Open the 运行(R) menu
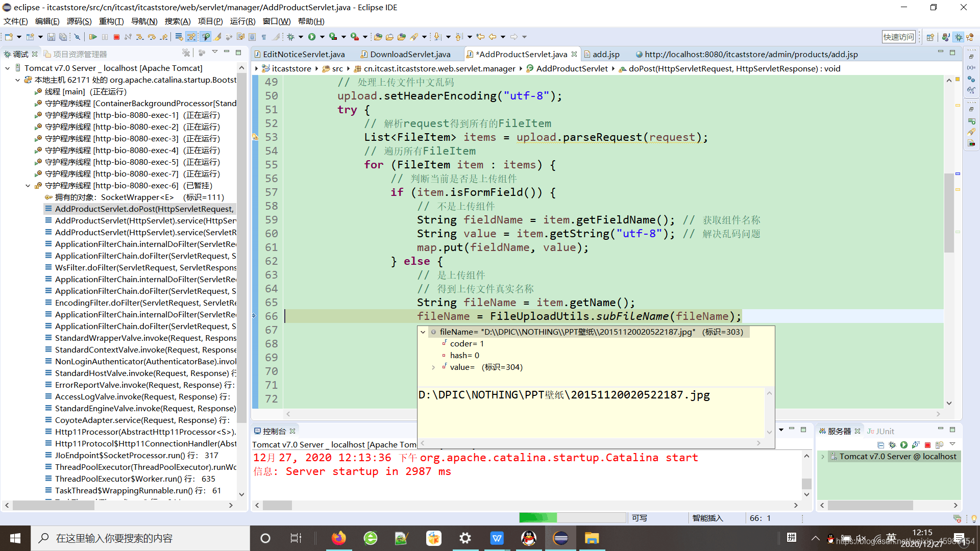The image size is (980, 551). [x=242, y=21]
